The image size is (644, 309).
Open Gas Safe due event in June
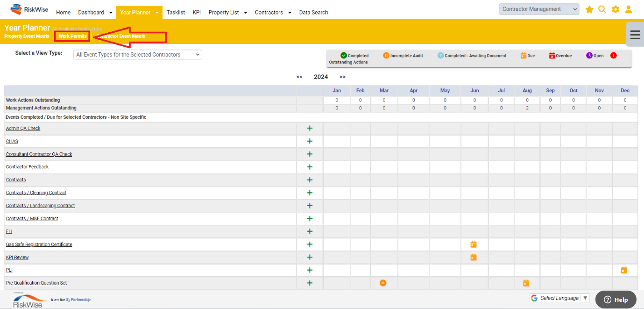coord(474,244)
